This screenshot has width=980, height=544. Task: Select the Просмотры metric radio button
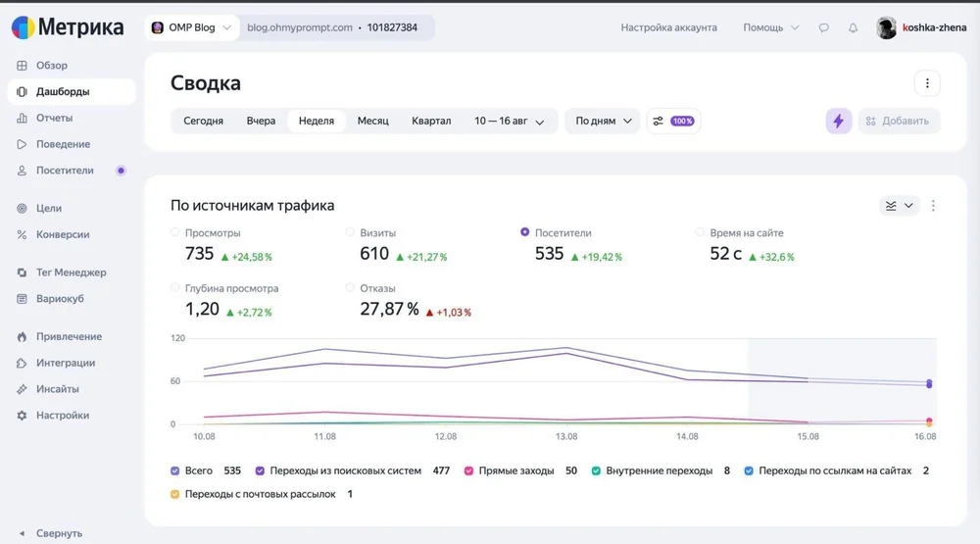[175, 232]
